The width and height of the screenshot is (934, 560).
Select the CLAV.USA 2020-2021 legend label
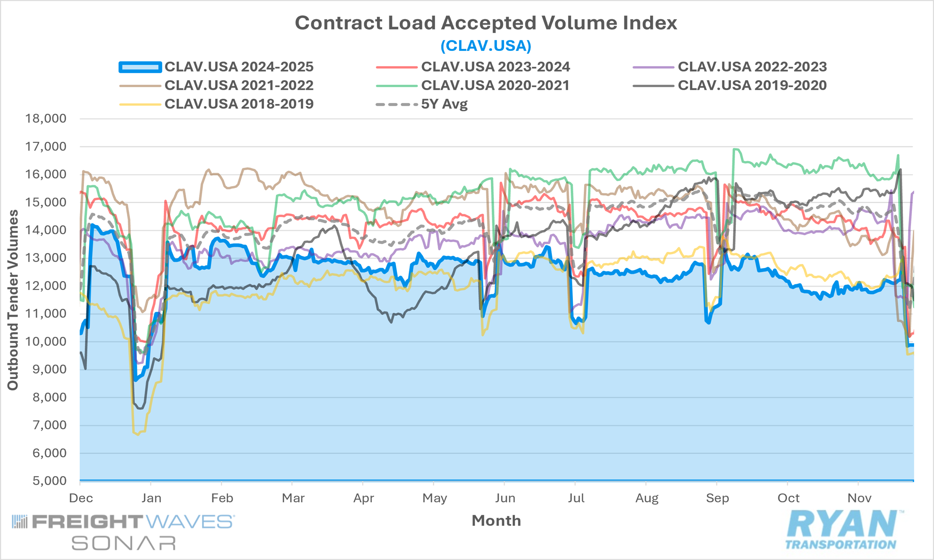coord(495,86)
